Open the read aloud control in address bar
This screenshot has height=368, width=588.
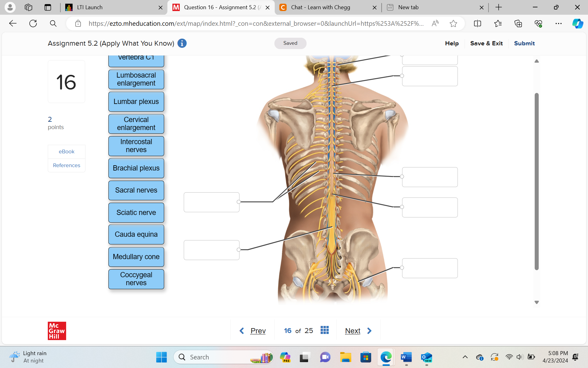pyautogui.click(x=435, y=23)
